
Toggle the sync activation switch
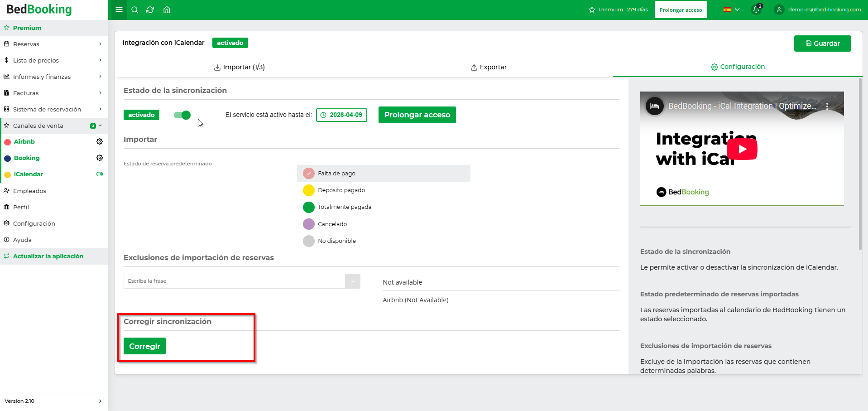point(182,115)
